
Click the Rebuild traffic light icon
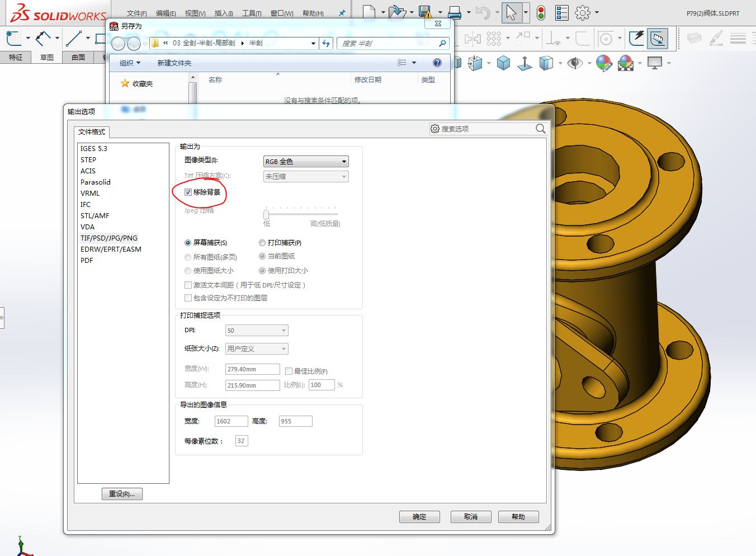[541, 13]
